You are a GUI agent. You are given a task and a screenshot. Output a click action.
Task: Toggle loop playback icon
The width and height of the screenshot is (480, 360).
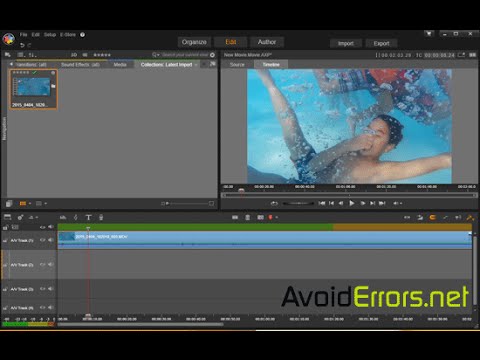pyautogui.click(x=274, y=203)
